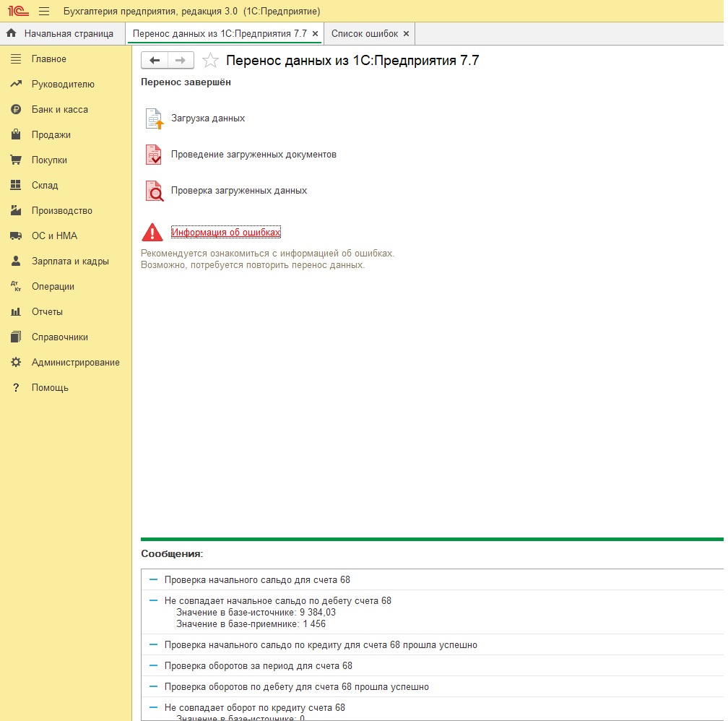The height and width of the screenshot is (721, 728).
Task: Click the Загрузка данных step label
Action: (208, 118)
